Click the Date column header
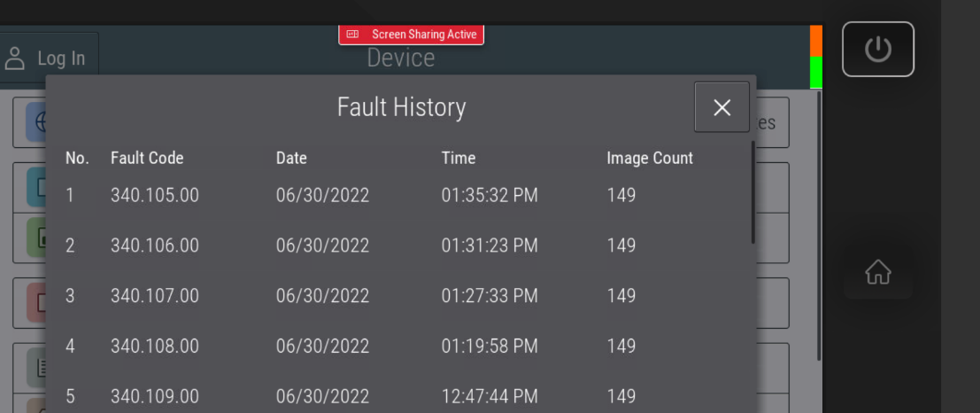The image size is (980, 413). click(x=291, y=158)
